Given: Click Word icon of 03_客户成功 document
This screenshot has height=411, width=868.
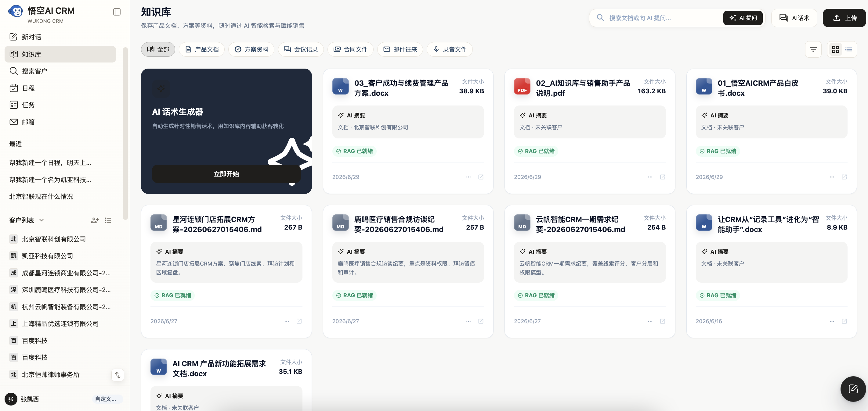Looking at the screenshot, I should coord(340,87).
